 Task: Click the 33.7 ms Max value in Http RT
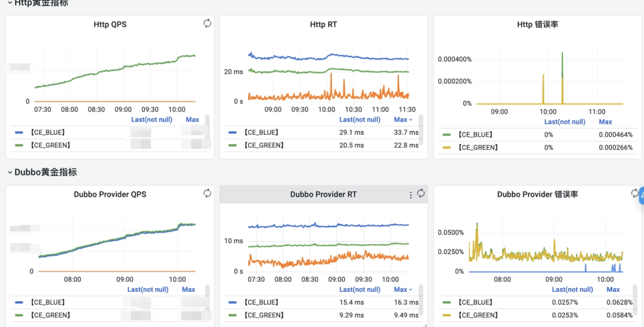tap(406, 132)
